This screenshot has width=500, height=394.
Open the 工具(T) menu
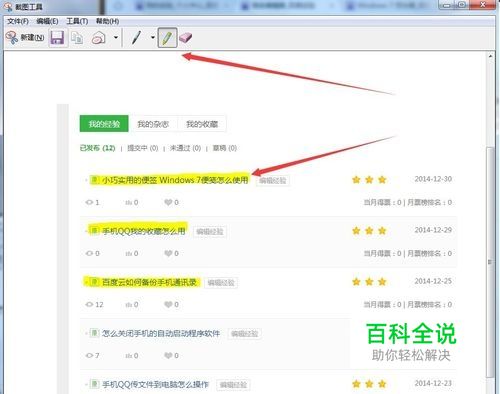(77, 21)
